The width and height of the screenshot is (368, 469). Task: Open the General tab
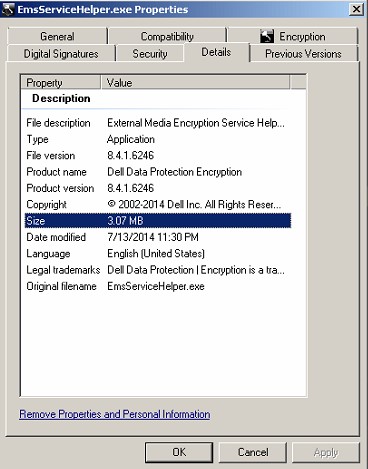[x=57, y=36]
